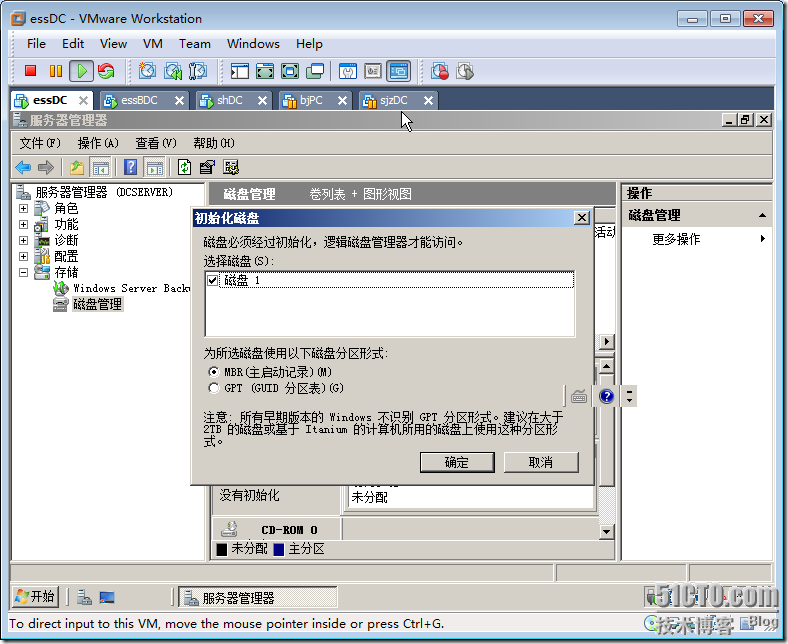Click the blue Help toolbar icon

click(131, 167)
